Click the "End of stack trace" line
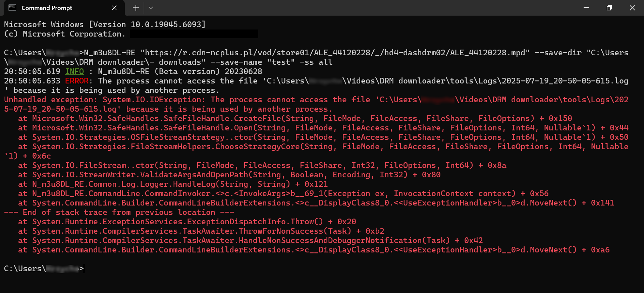The width and height of the screenshot is (644, 293). click(x=119, y=212)
